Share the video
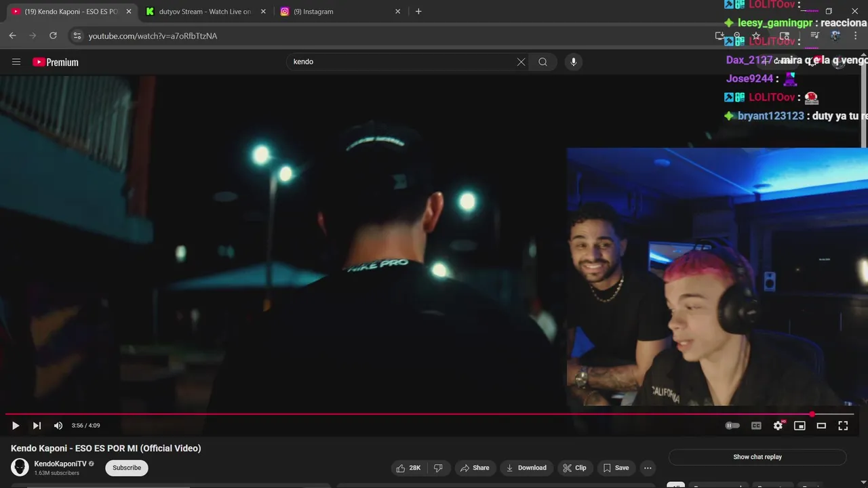868x488 pixels. point(475,468)
